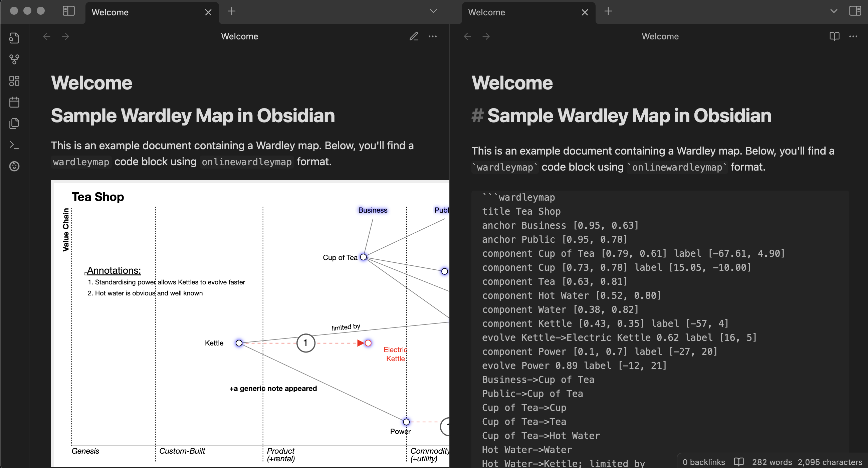The height and width of the screenshot is (468, 868).
Task: Expand left tab group dropdown chevron
Action: tap(433, 11)
